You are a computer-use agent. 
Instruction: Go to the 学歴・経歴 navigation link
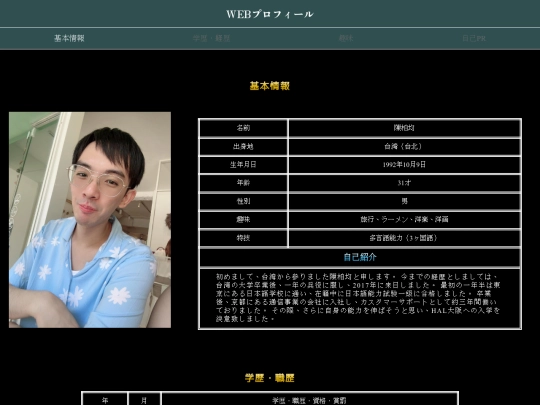tap(211, 38)
